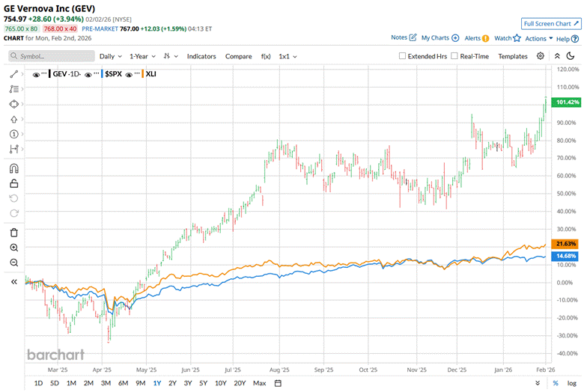The image size is (584, 392).
Task: Open the Daily frequency dropdown
Action: (111, 56)
